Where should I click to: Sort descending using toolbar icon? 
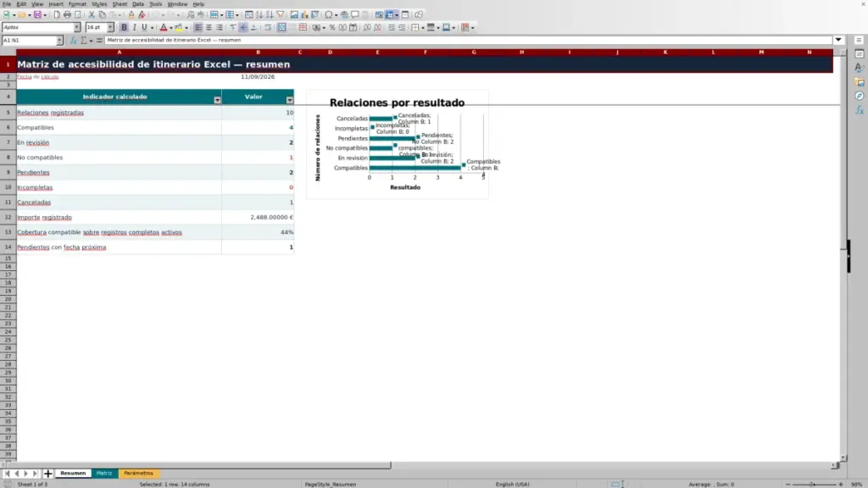(x=270, y=15)
